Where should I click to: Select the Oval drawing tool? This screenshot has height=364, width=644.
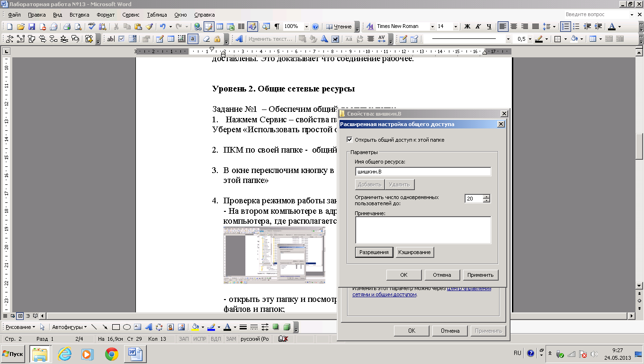(127, 327)
